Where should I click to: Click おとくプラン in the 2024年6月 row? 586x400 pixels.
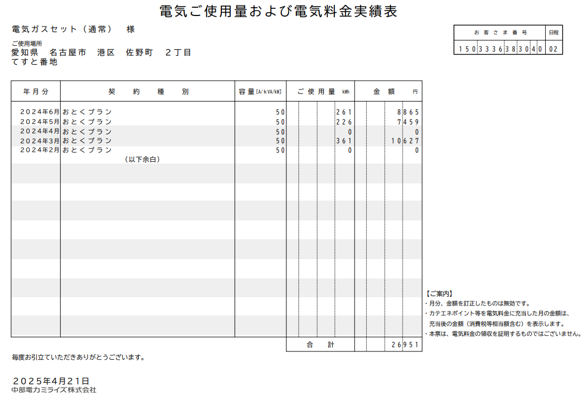click(87, 112)
